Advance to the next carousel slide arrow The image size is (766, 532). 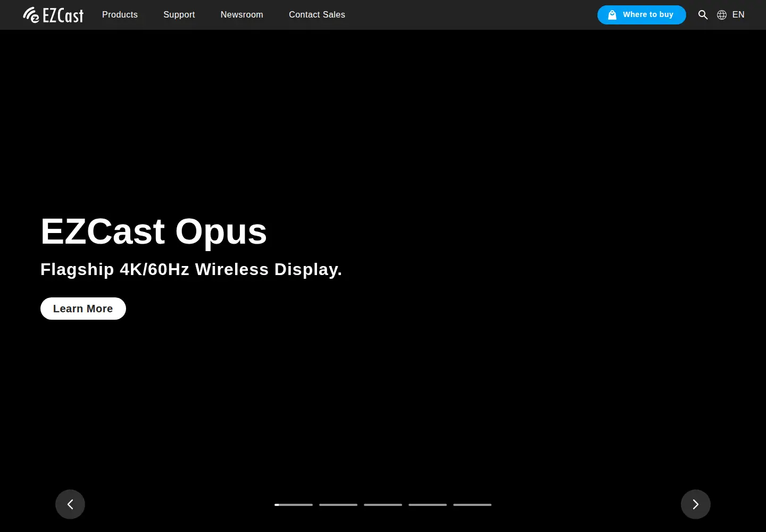point(696,504)
